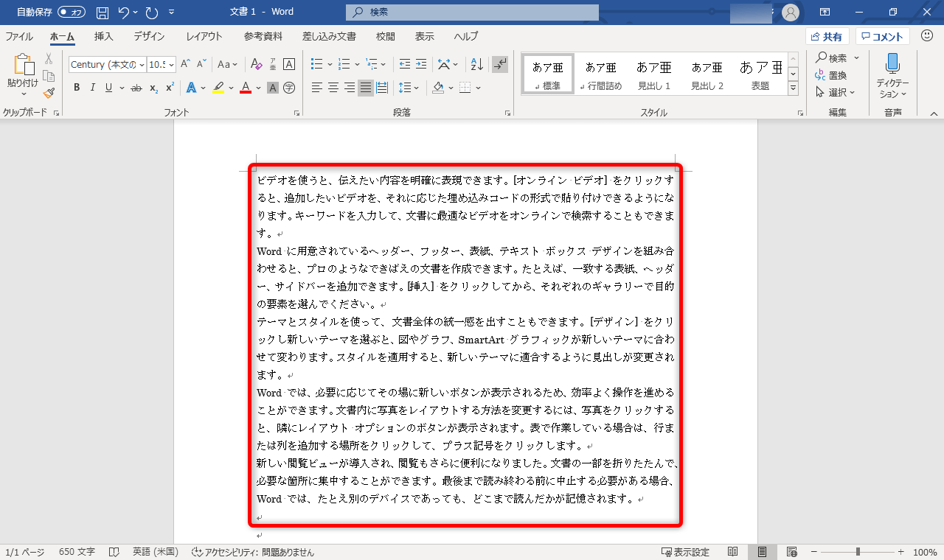The width and height of the screenshot is (944, 560).
Task: Click the ribbon display options icon
Action: click(x=825, y=13)
